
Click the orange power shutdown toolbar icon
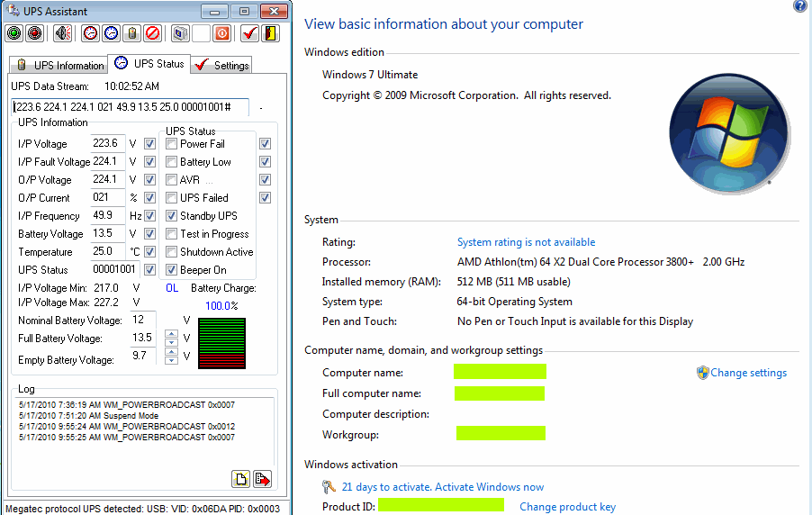[x=222, y=33]
